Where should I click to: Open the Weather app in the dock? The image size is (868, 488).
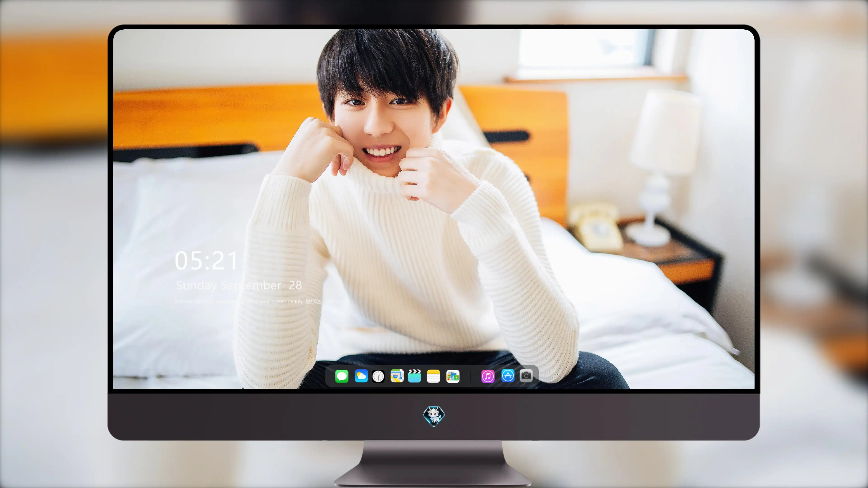361,376
